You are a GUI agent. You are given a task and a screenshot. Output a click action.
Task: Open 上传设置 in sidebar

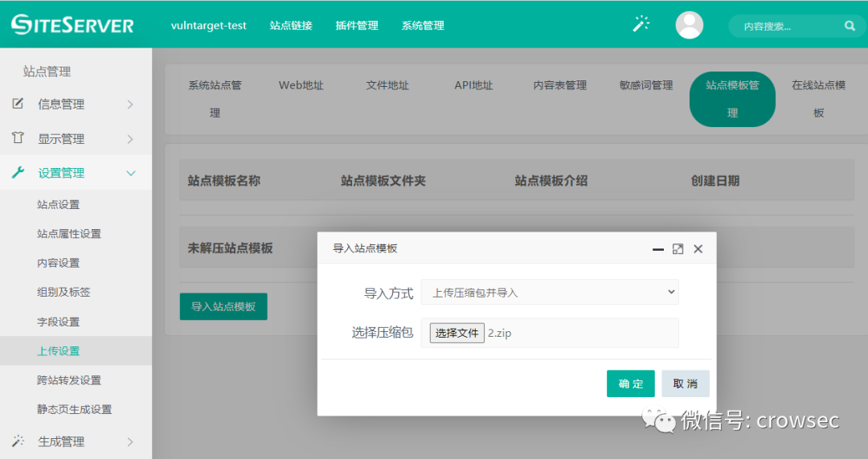tap(58, 351)
